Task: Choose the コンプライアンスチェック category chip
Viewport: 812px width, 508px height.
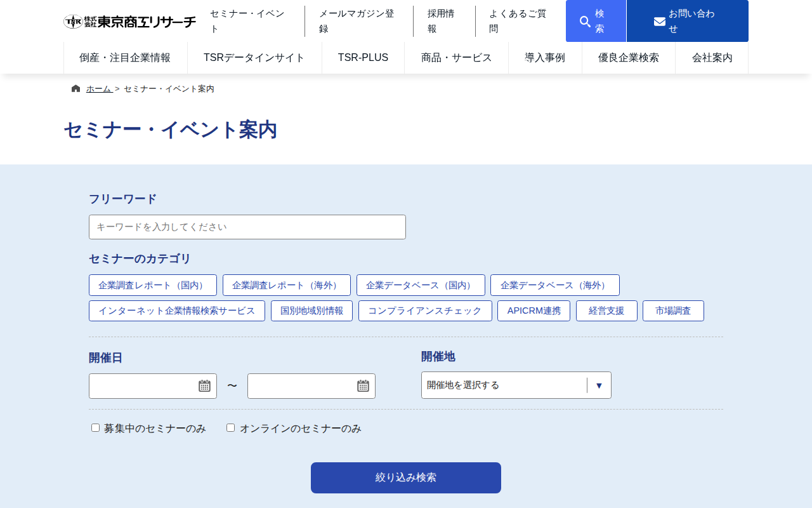Action: [425, 311]
